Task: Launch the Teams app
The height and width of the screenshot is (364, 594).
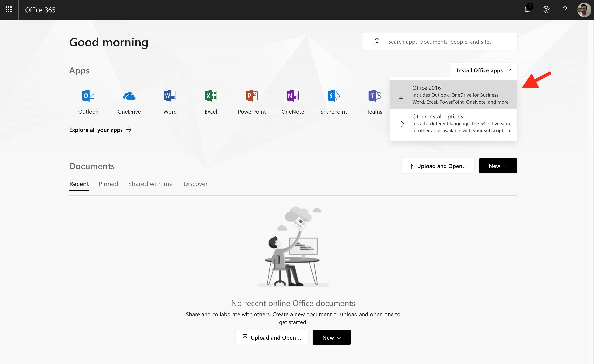Action: pyautogui.click(x=374, y=102)
